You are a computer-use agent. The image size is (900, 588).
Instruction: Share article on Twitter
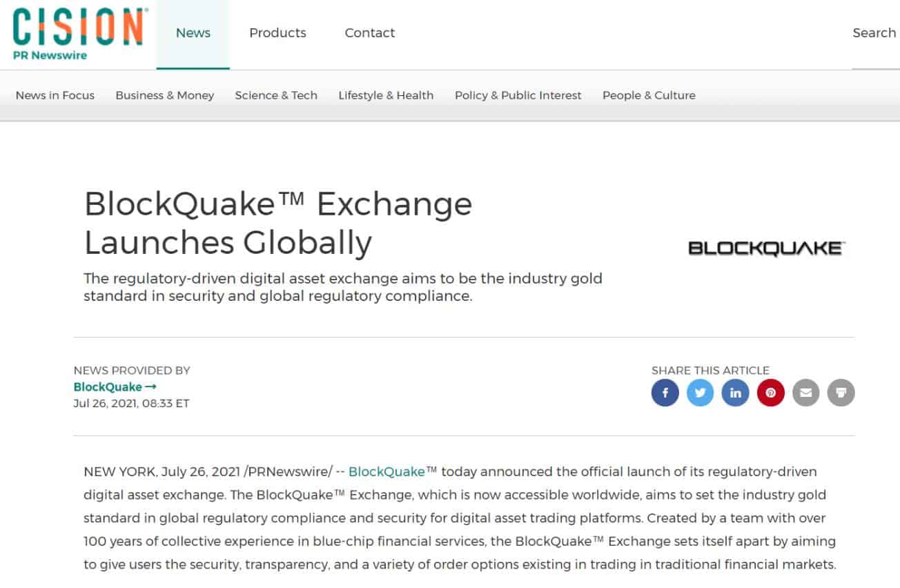click(x=701, y=393)
